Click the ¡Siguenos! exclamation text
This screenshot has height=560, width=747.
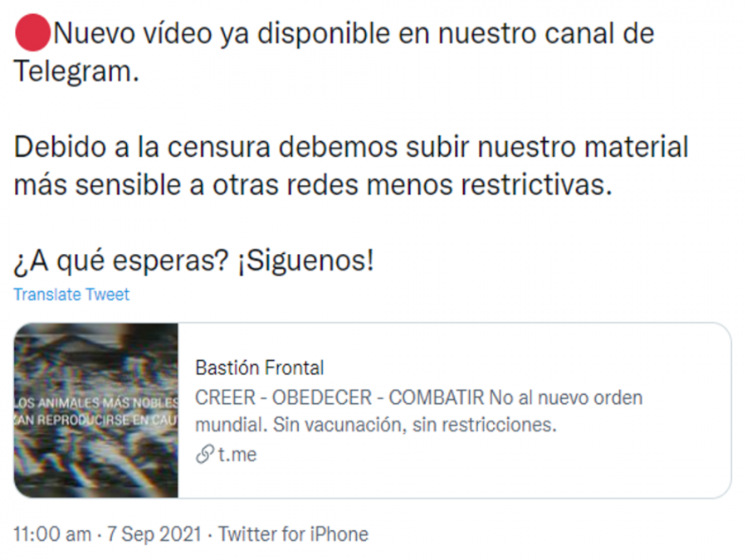click(305, 261)
